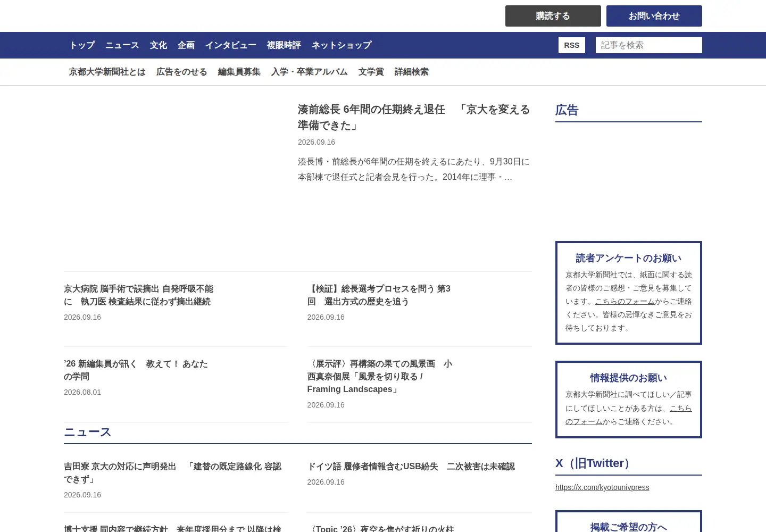Open article '26 新編集員が訊く
The width and height of the screenshot is (766, 532).
(136, 370)
